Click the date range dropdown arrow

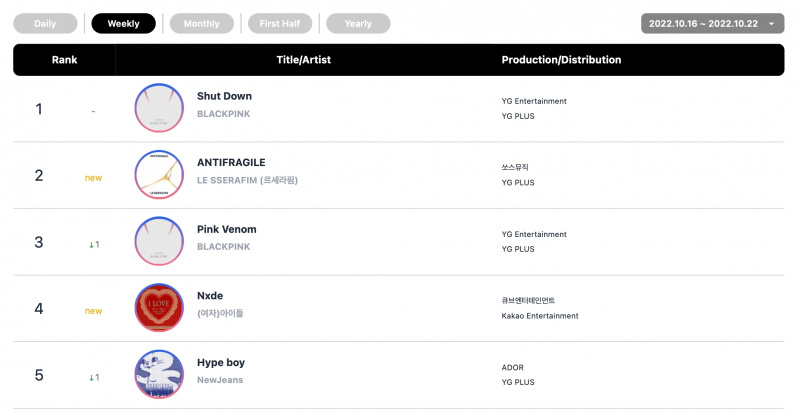tap(771, 24)
